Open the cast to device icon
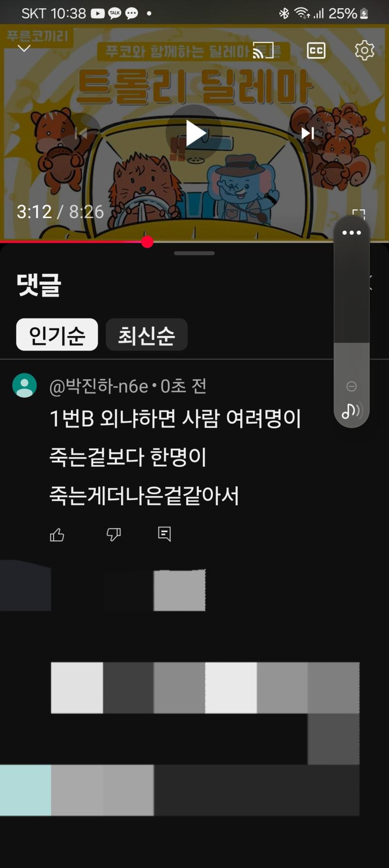389x868 pixels. [263, 50]
